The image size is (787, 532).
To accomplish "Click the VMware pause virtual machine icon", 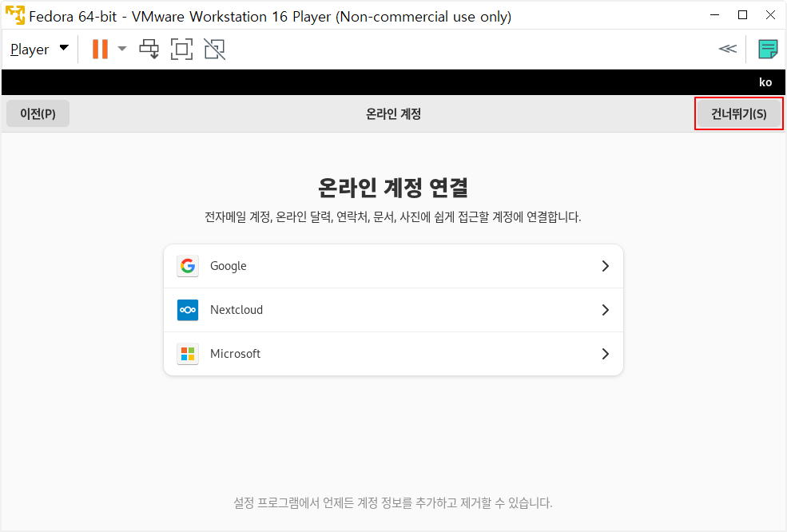I will [x=100, y=50].
